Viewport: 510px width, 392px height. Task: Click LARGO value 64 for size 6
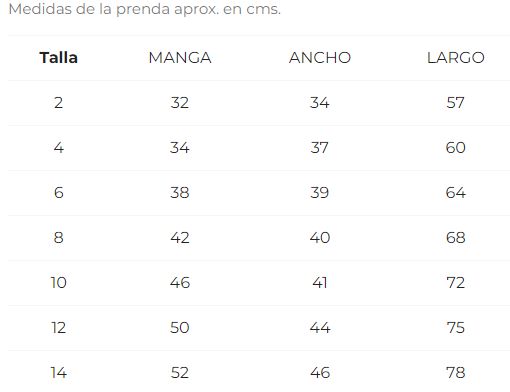(456, 193)
